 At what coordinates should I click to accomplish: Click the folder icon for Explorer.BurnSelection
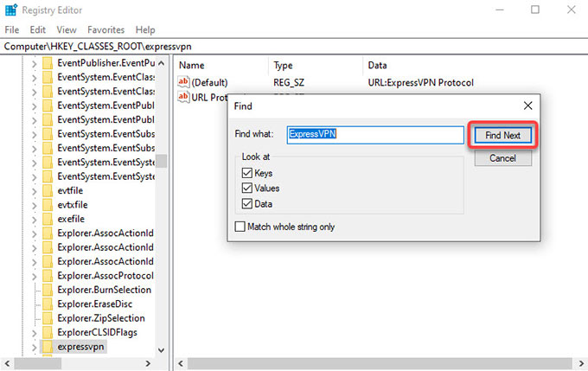48,290
